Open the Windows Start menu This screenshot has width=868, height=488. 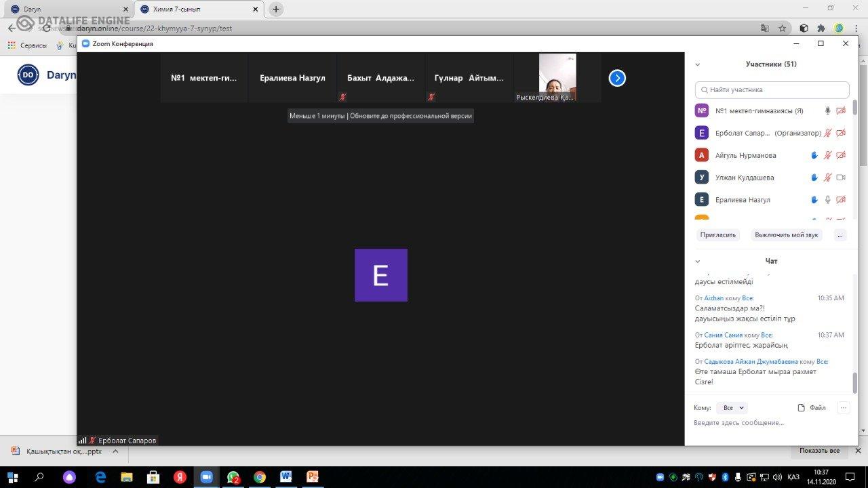(12, 477)
